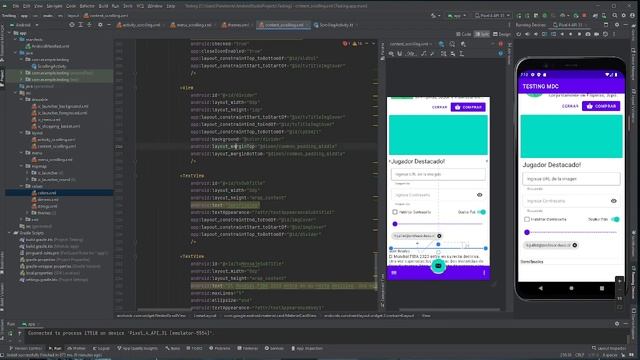The image size is (640, 360).
Task: Open the Run menu in menu bar
Action: click(115, 6)
